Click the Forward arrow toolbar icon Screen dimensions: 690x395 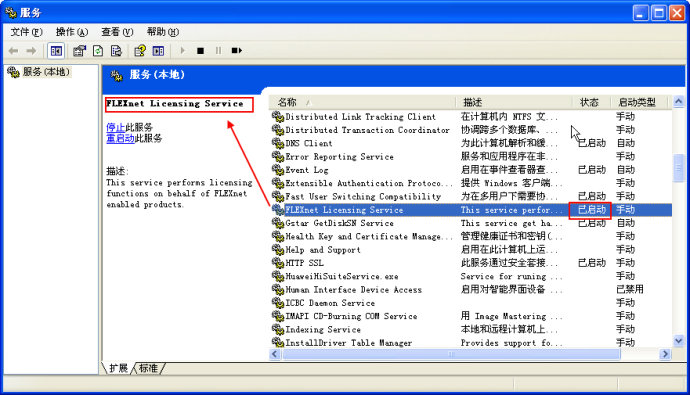(31, 51)
